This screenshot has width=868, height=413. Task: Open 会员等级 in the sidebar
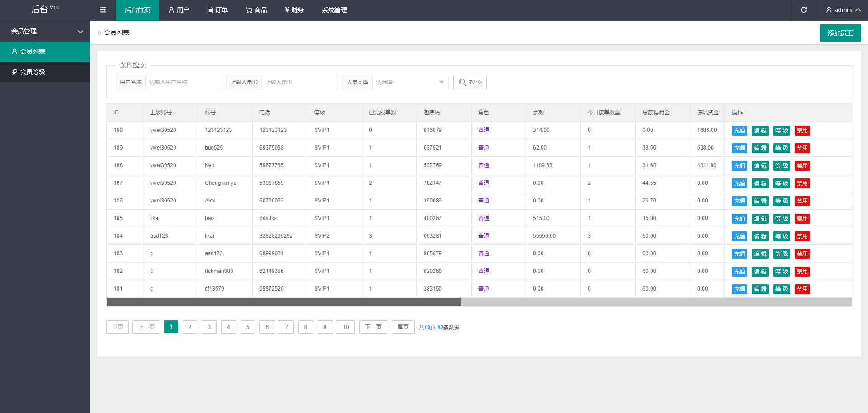[33, 72]
